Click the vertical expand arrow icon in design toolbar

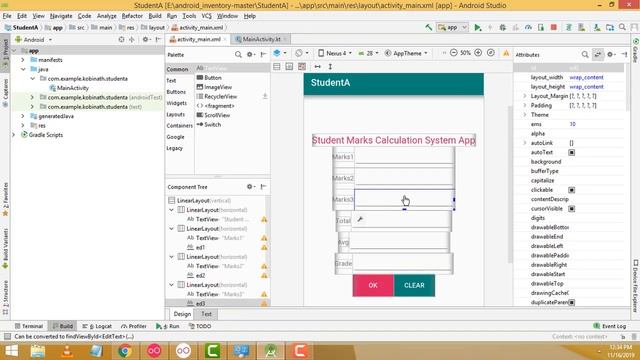click(330, 67)
